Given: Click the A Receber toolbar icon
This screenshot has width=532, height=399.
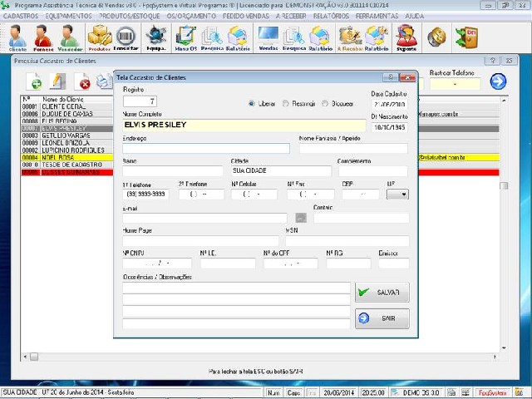Looking at the screenshot, I should pyautogui.click(x=349, y=37).
